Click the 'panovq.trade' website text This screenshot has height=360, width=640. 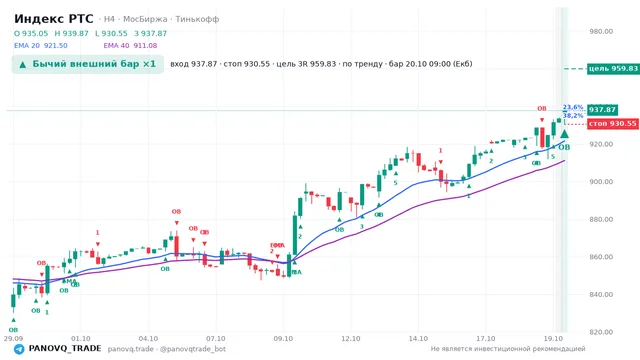tap(131, 349)
